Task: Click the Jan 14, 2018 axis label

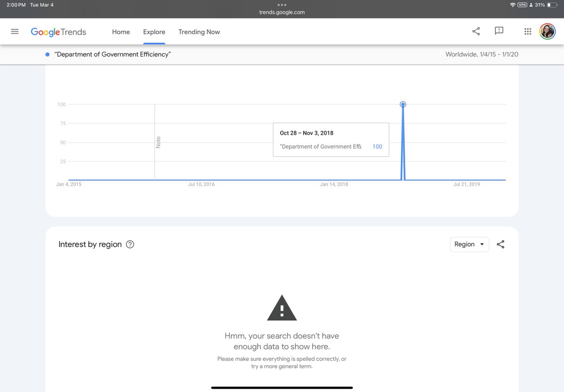Action: [x=334, y=184]
